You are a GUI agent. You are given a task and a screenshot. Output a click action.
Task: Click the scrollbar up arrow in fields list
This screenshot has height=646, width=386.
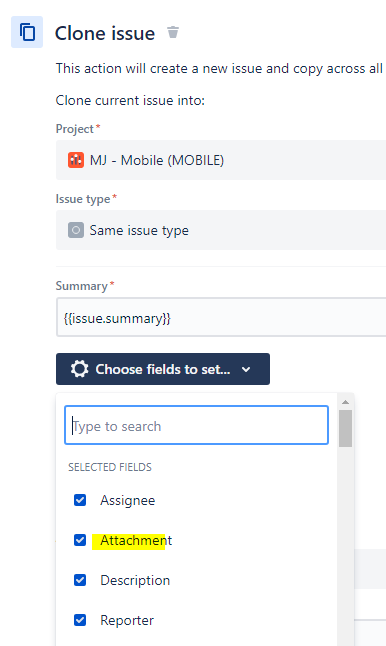click(346, 402)
